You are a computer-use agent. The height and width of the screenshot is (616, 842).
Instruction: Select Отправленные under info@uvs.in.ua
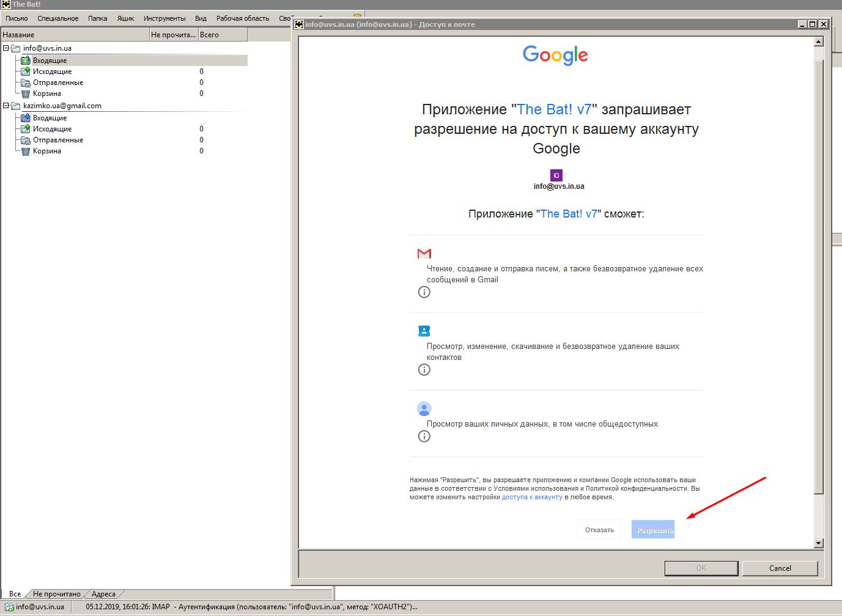click(58, 82)
